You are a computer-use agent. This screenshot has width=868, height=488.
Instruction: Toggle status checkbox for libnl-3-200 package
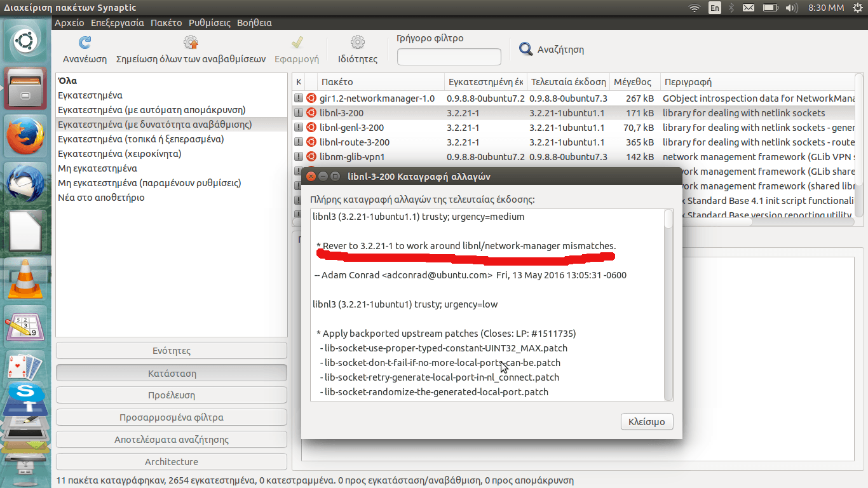(298, 113)
